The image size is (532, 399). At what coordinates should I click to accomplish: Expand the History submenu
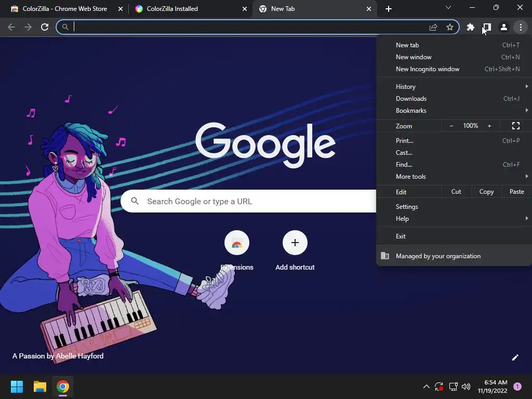[x=454, y=87]
